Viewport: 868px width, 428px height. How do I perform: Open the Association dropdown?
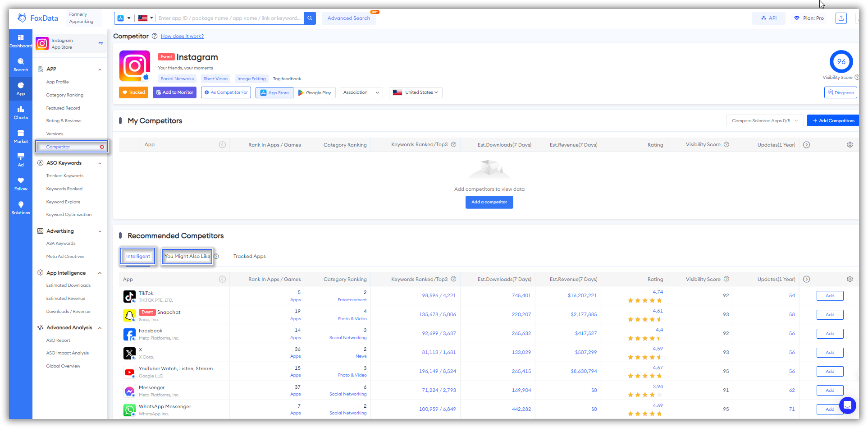click(x=361, y=92)
